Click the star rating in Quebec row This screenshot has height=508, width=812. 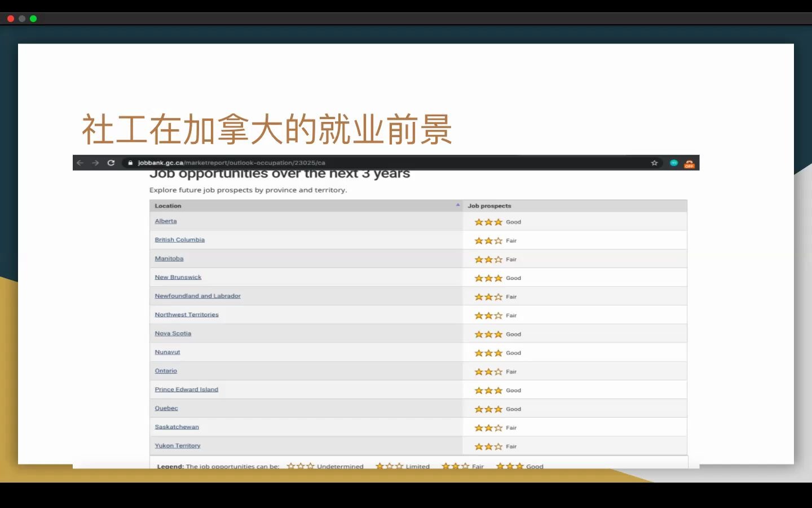point(488,409)
